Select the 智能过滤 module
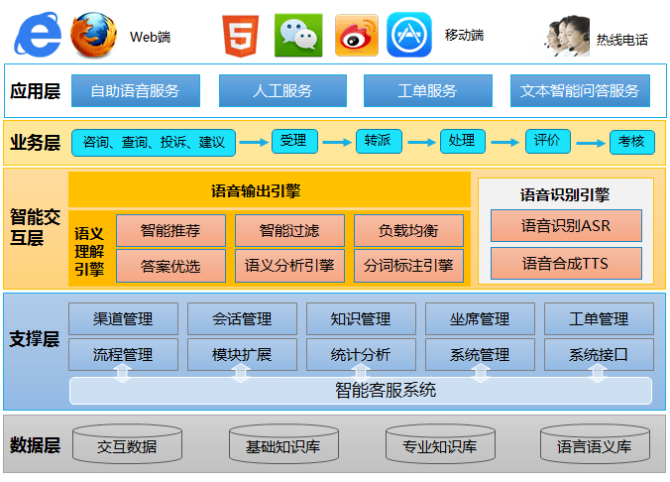This screenshot has width=670, height=482. (x=290, y=231)
